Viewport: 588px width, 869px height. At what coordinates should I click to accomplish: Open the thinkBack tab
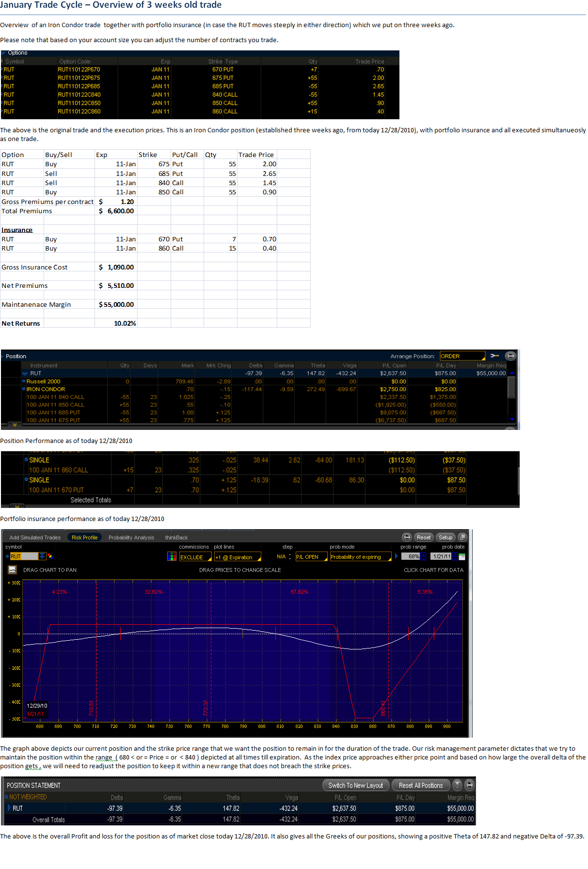pyautogui.click(x=176, y=537)
